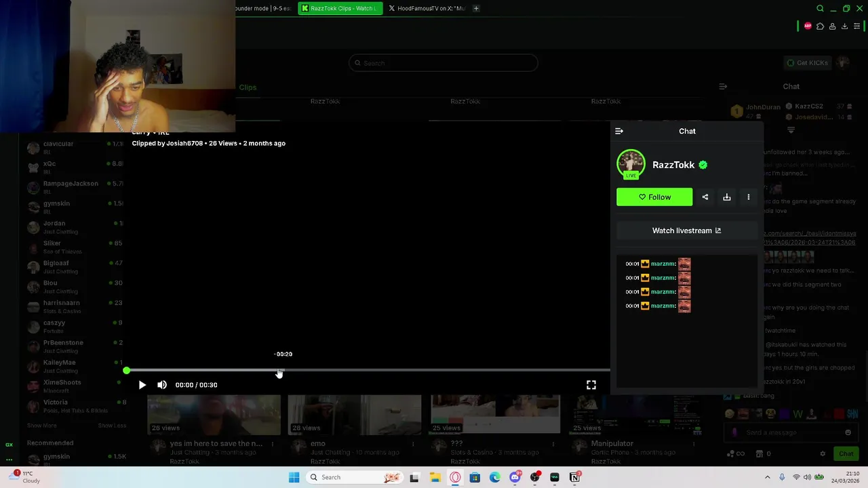The image size is (868, 488).
Task: Open the browser easy setup menu icon
Action: pyautogui.click(x=856, y=26)
